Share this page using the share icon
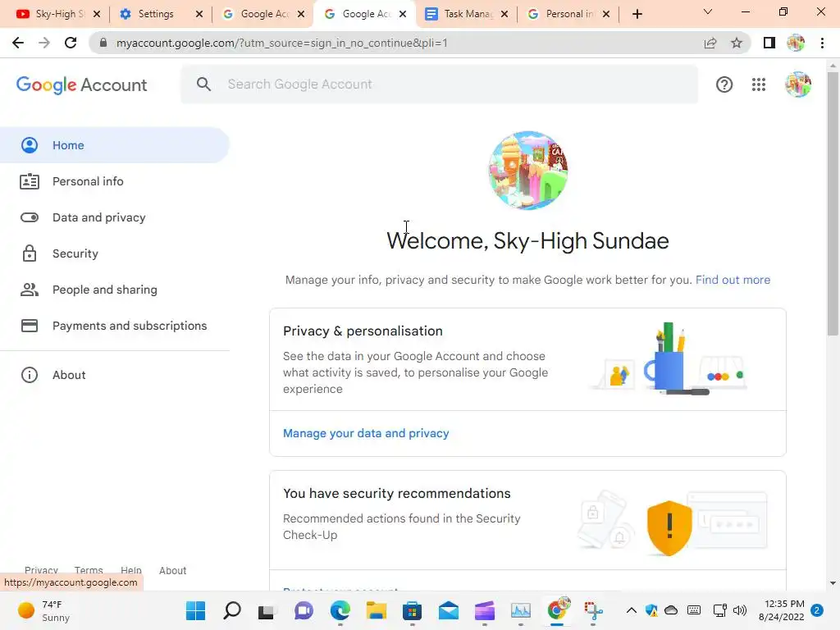Screen dimensions: 840x630 pyautogui.click(x=710, y=43)
